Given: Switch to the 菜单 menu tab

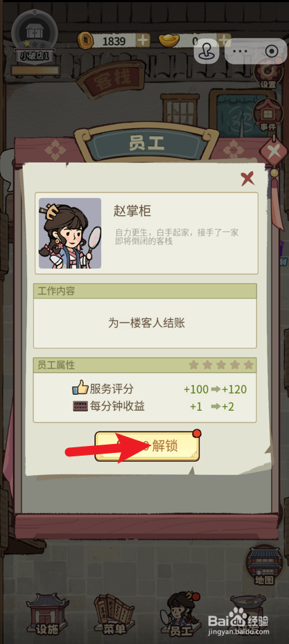Looking at the screenshot, I should click(114, 614).
